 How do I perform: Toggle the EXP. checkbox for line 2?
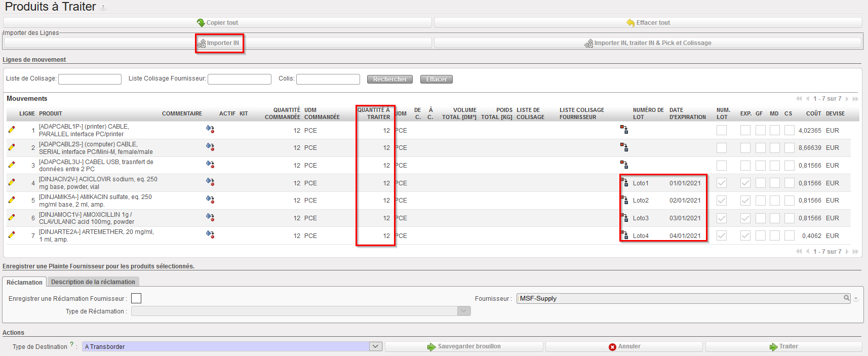[745, 148]
